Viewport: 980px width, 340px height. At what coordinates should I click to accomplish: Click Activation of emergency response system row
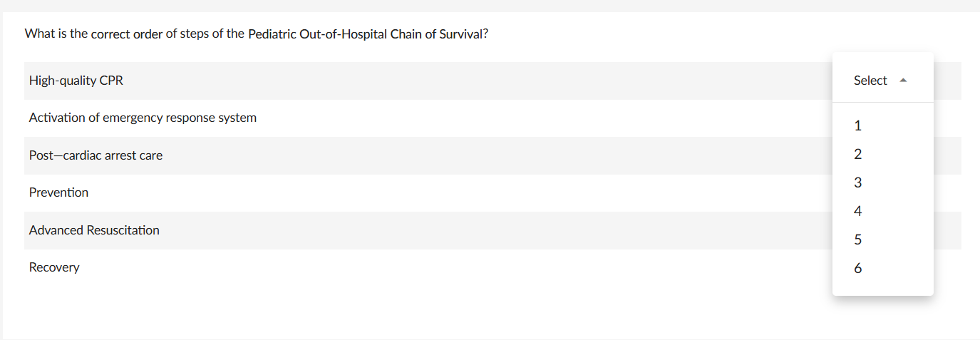tap(143, 118)
